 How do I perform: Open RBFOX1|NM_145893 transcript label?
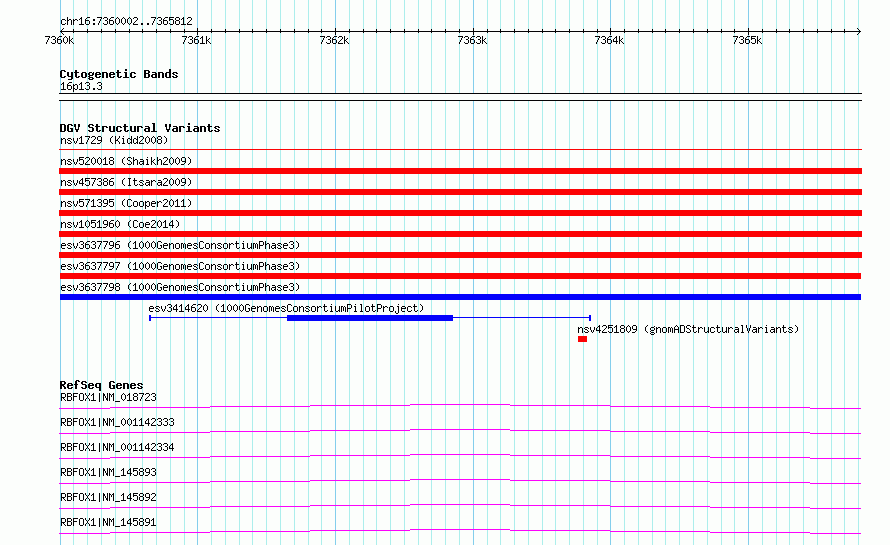[x=108, y=472]
